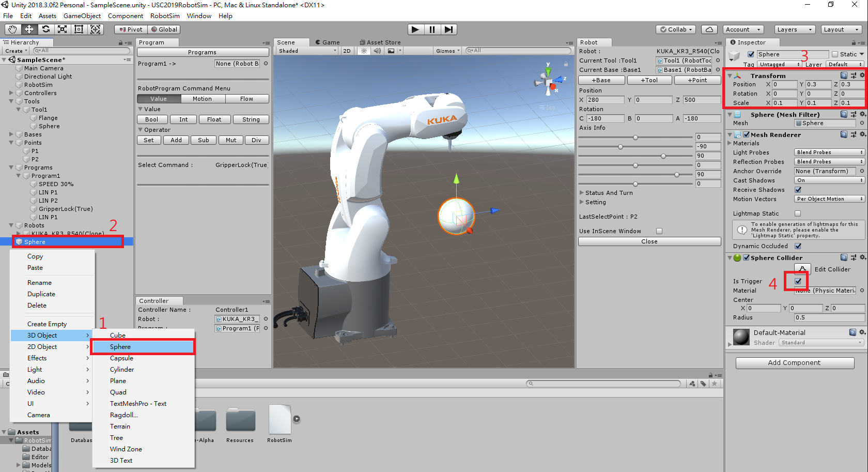Toggle scene effects image icon
868x472 pixels.
[x=391, y=51]
